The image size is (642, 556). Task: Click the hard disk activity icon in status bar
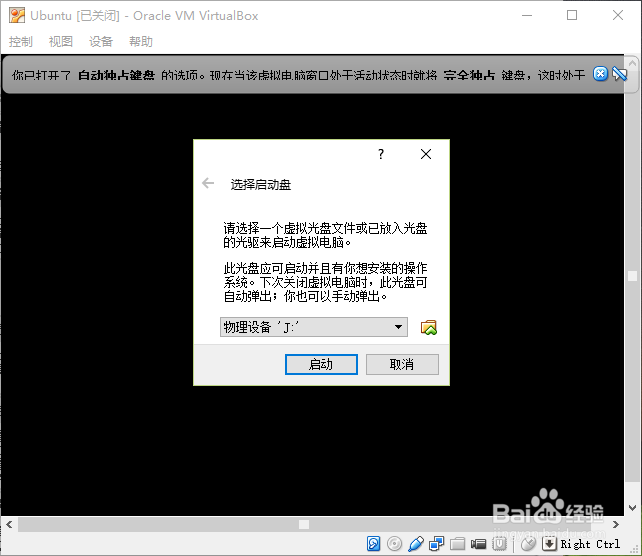(373, 544)
